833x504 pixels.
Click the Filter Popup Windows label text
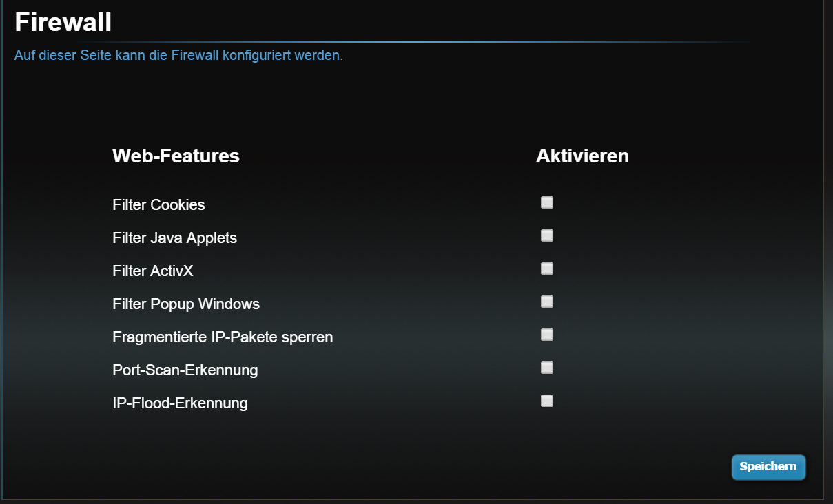pos(186,304)
